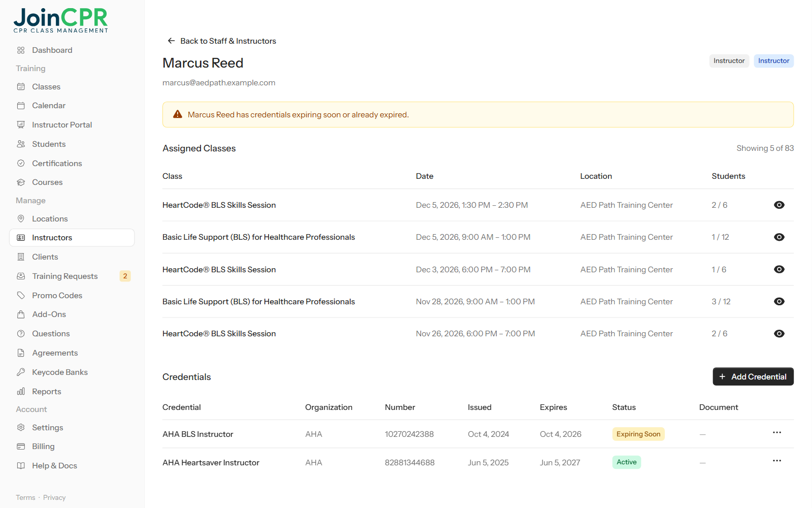The image size is (812, 508).
Task: Click the Expires column header
Action: [x=553, y=407]
